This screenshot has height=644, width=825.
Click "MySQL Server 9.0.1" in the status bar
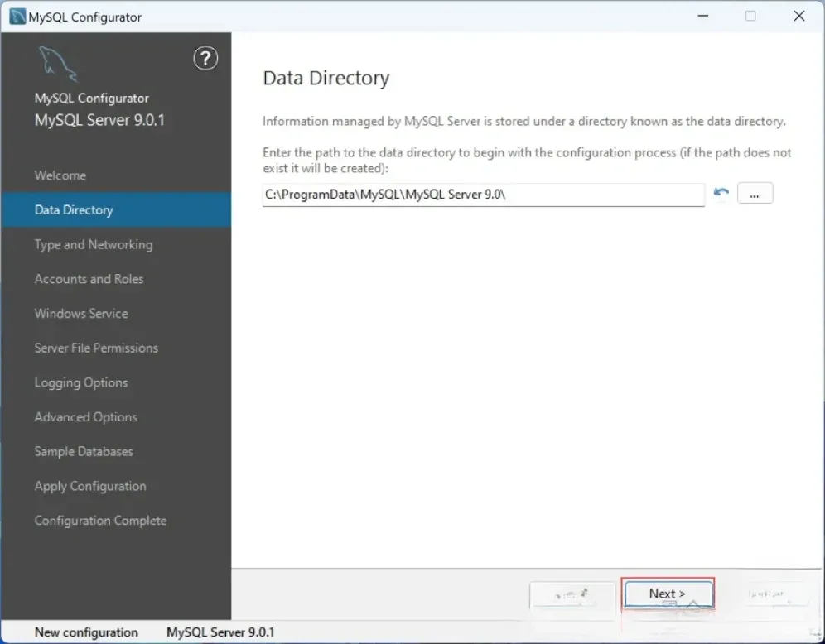click(x=220, y=632)
